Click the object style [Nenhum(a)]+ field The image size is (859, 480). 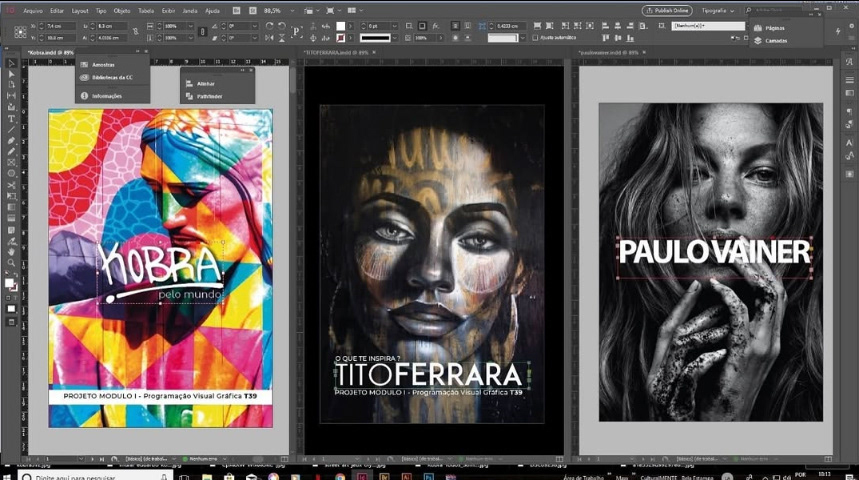tap(708, 26)
